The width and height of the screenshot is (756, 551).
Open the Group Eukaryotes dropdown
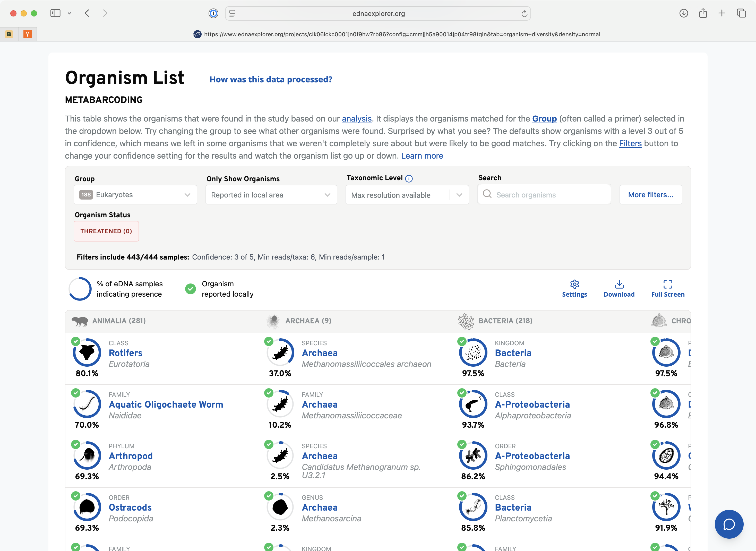pyautogui.click(x=135, y=195)
